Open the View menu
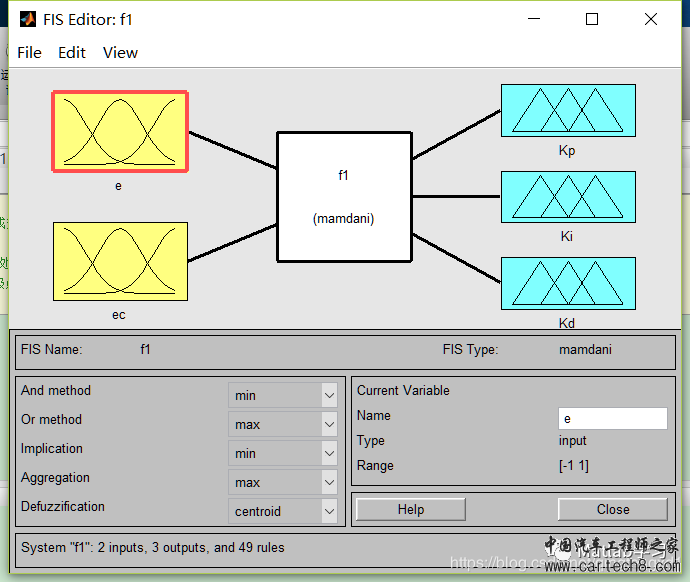The width and height of the screenshot is (690, 582). coord(120,53)
